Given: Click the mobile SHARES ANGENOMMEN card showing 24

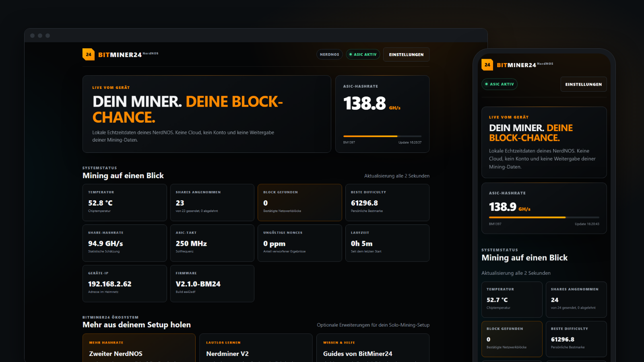Looking at the screenshot, I should coord(576,300).
